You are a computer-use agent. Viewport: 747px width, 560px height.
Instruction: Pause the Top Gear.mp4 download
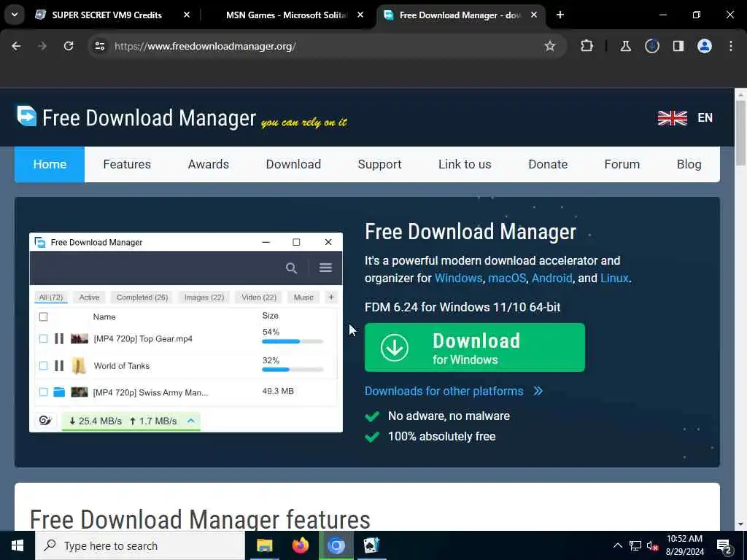[59, 338]
